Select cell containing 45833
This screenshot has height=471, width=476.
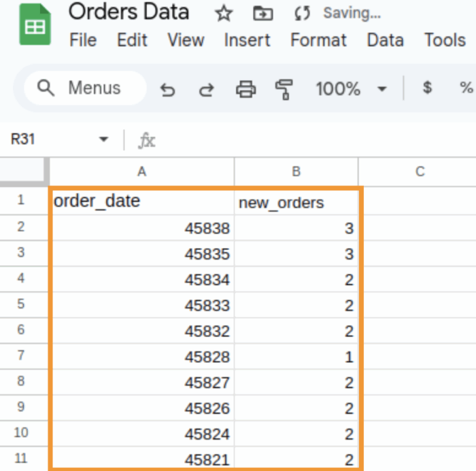coord(143,305)
